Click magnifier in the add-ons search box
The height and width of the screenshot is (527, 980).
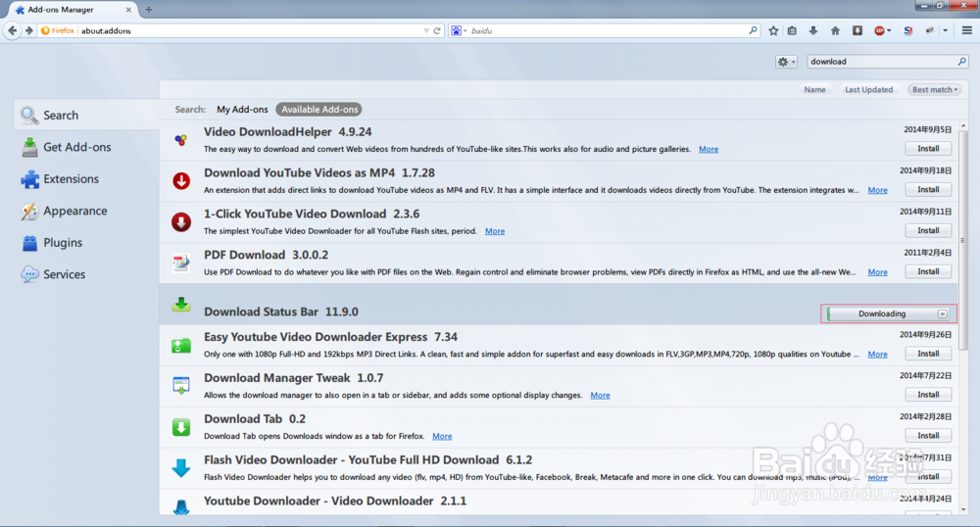pyautogui.click(x=962, y=61)
